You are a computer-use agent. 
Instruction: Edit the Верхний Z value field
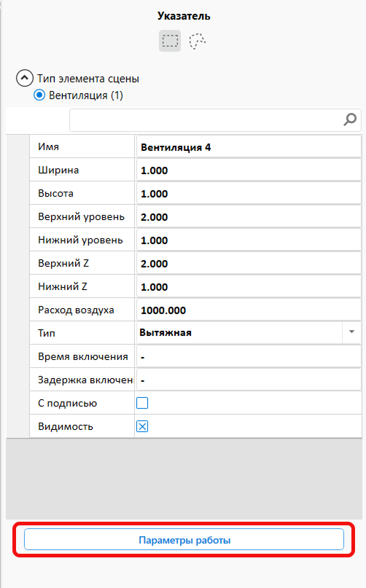(x=249, y=263)
